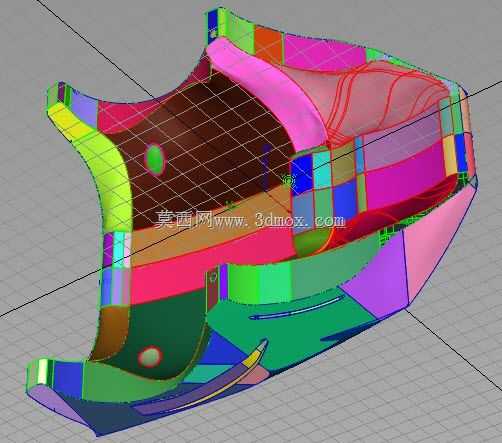Select the orange rectangular face on the top edge

(x=269, y=45)
